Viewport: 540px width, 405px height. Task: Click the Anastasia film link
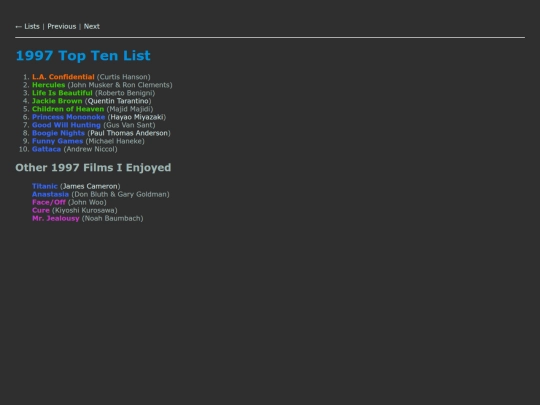[50, 194]
